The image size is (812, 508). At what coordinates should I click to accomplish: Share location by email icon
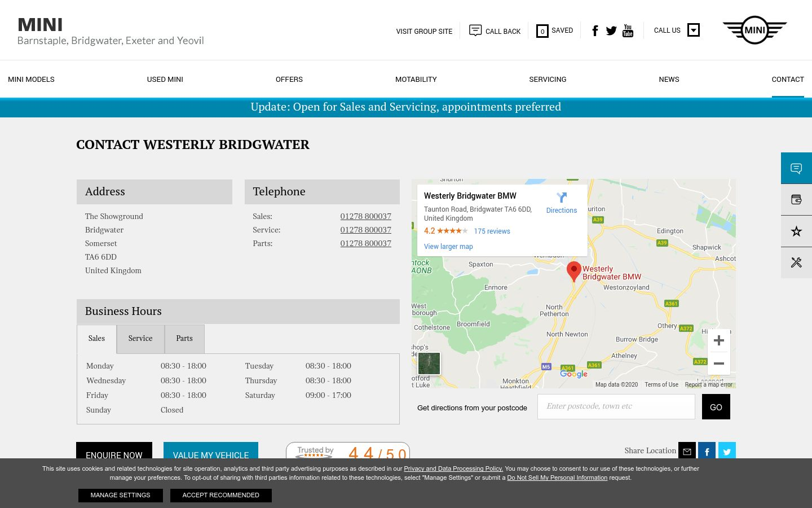(687, 451)
